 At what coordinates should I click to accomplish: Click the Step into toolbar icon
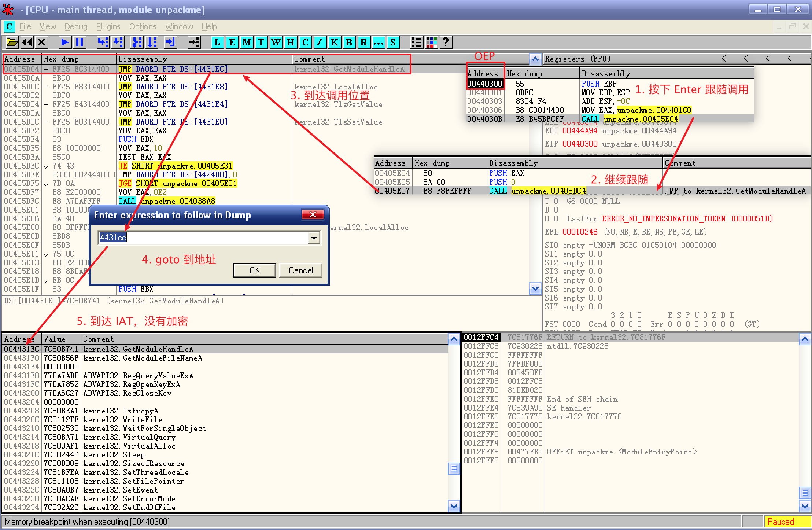coord(103,43)
